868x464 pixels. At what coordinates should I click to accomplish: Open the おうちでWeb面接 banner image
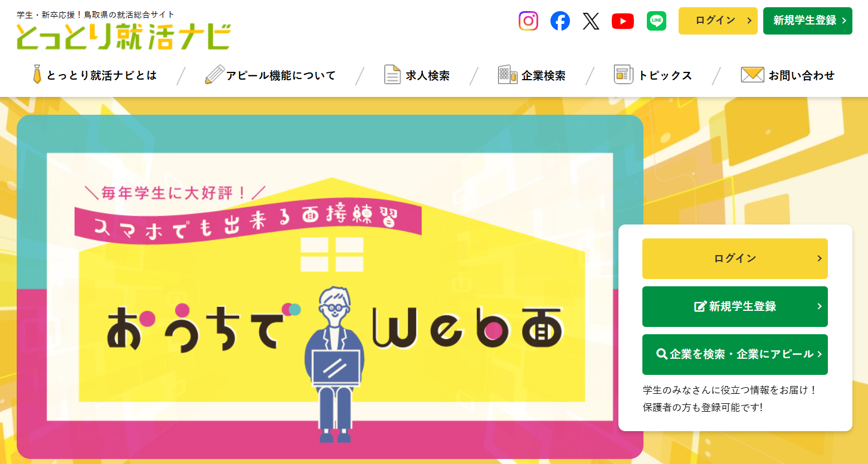[x=330, y=287]
